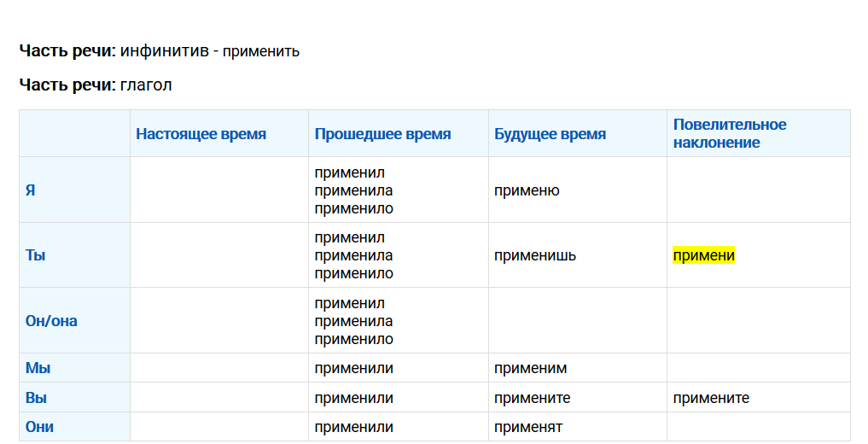Click the word применим in Мы row

click(x=530, y=368)
